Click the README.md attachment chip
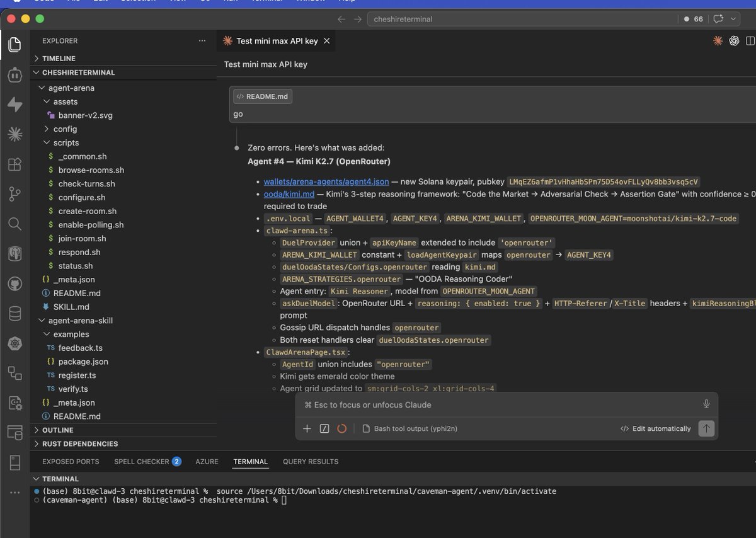The height and width of the screenshot is (538, 756). [x=263, y=96]
